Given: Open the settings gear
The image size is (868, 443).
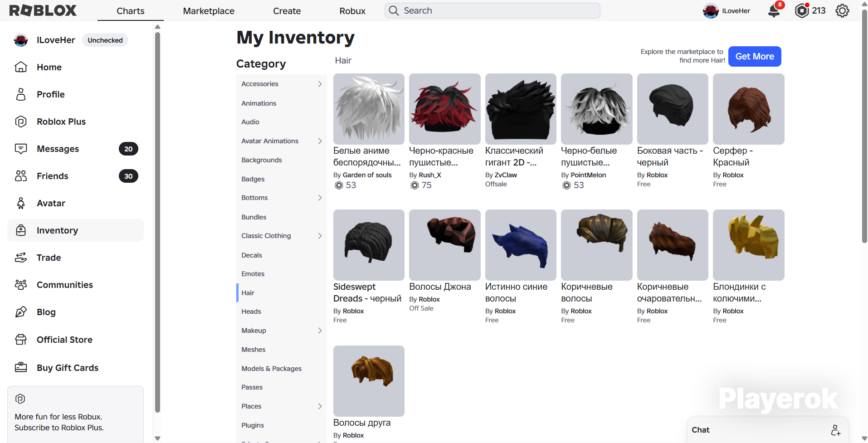Looking at the screenshot, I should click(x=842, y=10).
